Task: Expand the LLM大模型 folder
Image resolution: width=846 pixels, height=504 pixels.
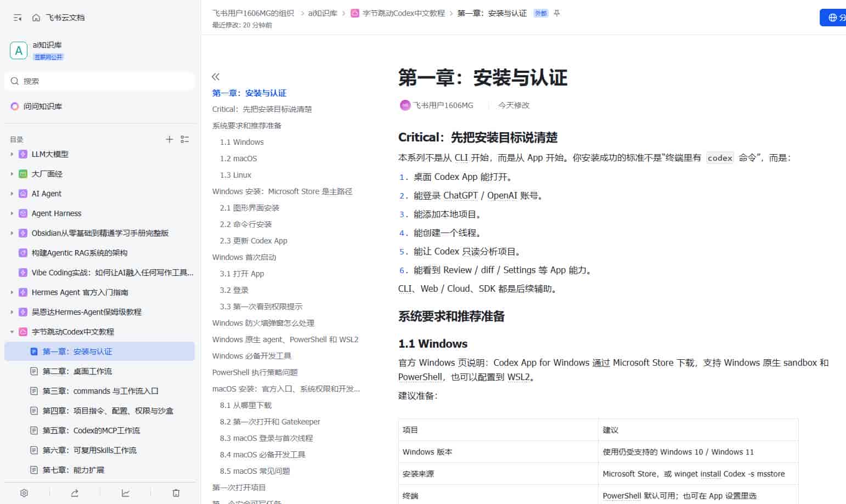Action: click(x=12, y=155)
